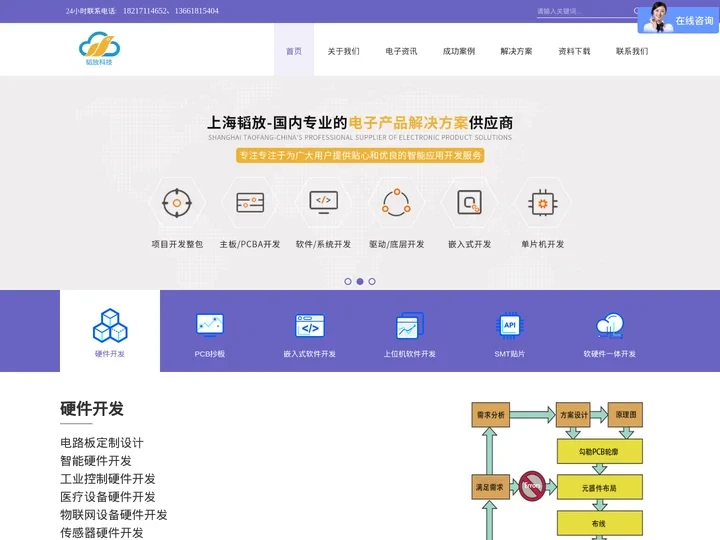Select the 硬件开发 cubes icon
Screen dimensions: 720x540
110,326
